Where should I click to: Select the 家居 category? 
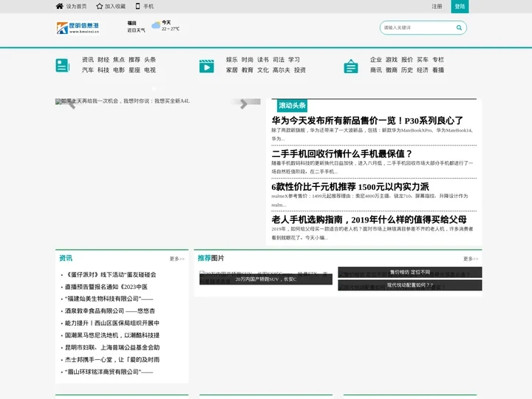click(x=232, y=70)
